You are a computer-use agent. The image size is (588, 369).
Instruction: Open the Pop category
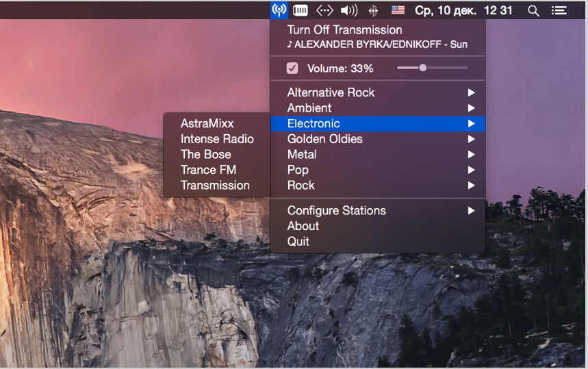[x=378, y=170]
